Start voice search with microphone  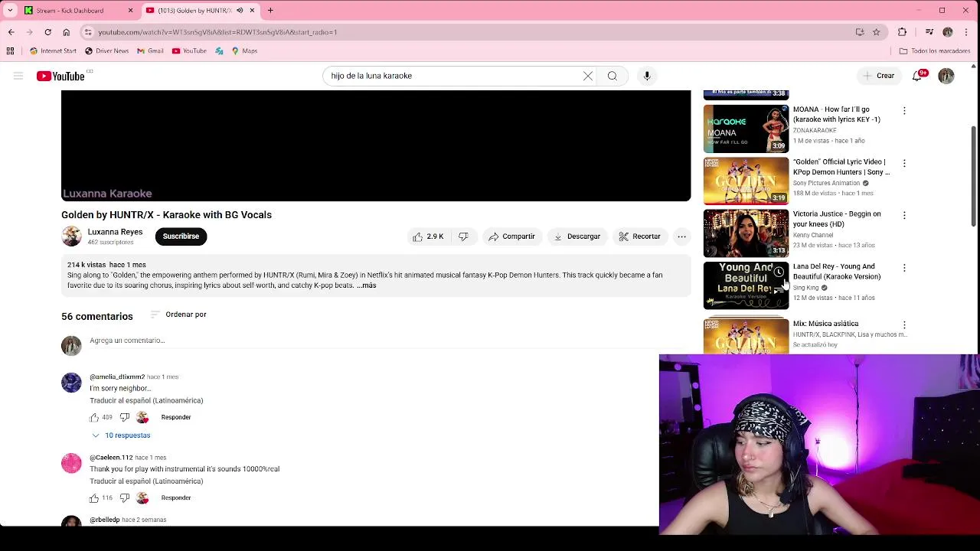pyautogui.click(x=647, y=76)
